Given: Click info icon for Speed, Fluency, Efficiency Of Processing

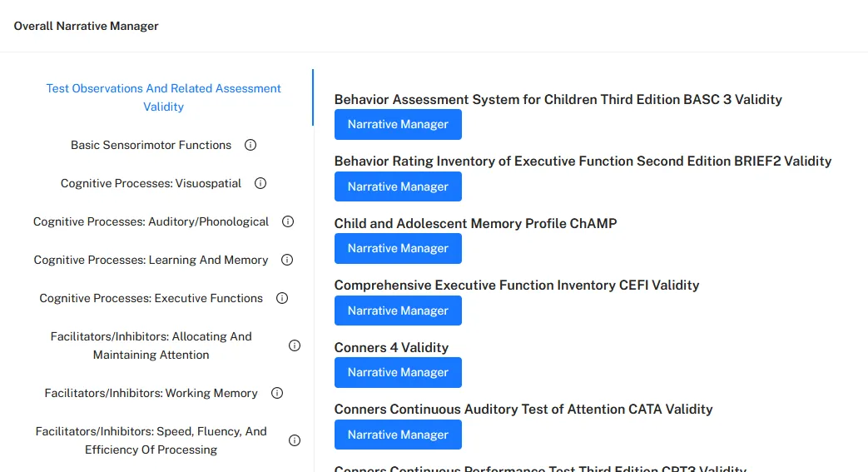Looking at the screenshot, I should (295, 440).
